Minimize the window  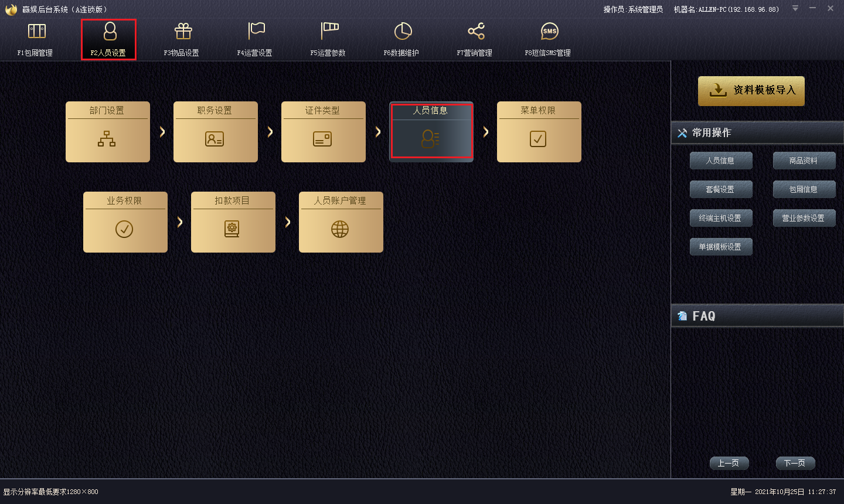813,8
